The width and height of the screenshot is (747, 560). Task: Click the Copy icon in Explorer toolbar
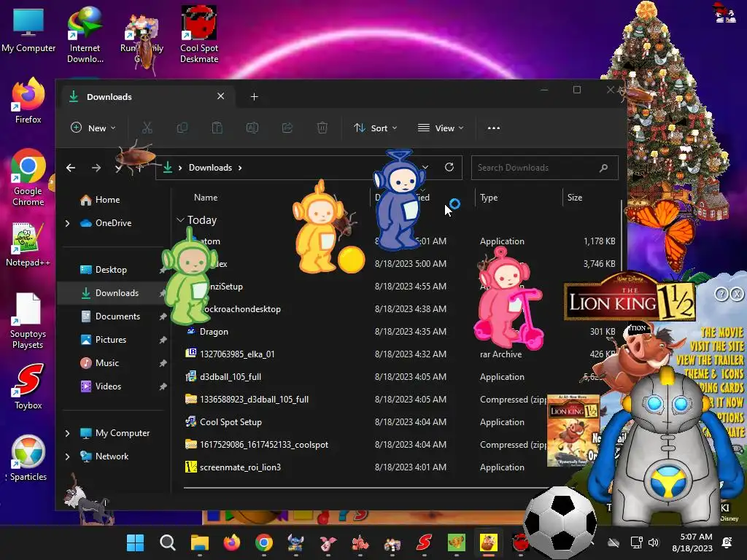click(x=182, y=128)
